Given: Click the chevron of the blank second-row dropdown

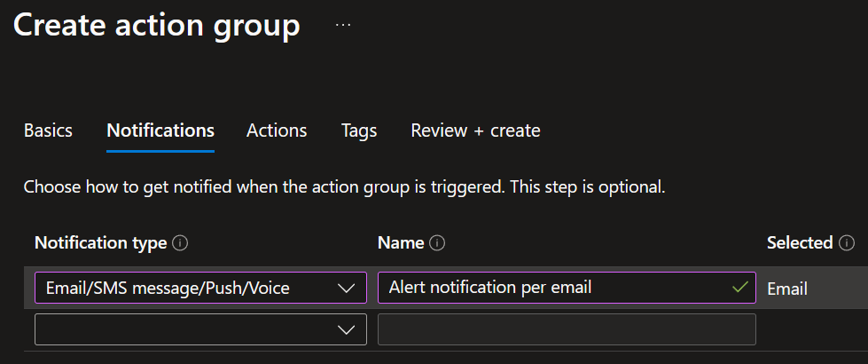Looking at the screenshot, I should 347,329.
